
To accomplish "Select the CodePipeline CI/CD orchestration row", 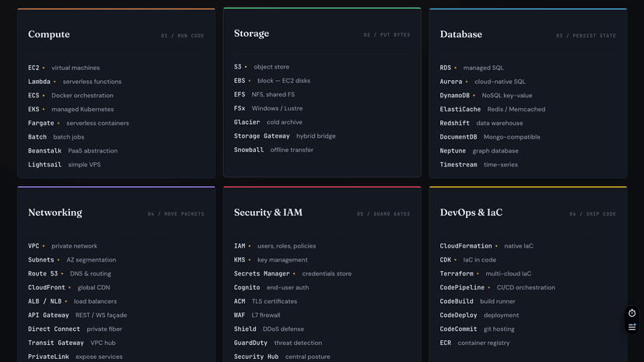I will [x=497, y=287].
